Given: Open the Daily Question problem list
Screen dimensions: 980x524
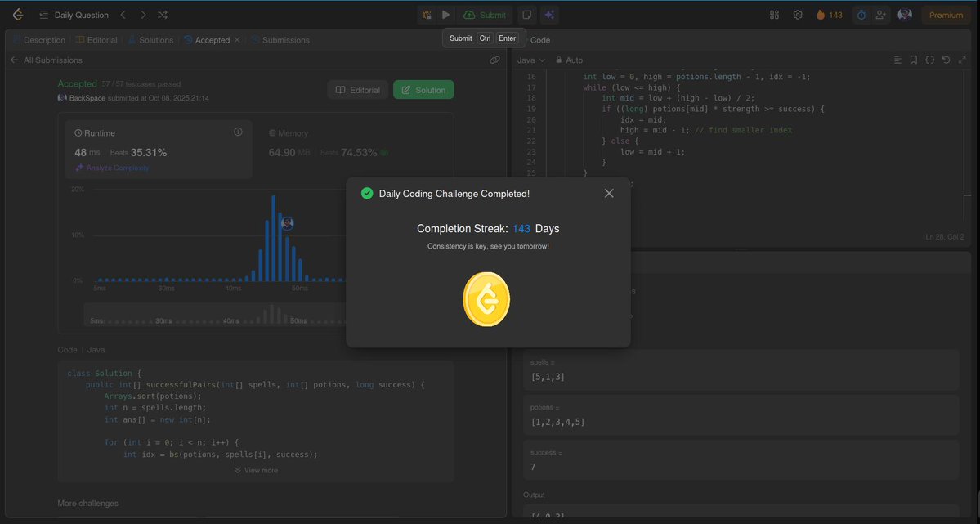Looking at the screenshot, I should coord(74,15).
